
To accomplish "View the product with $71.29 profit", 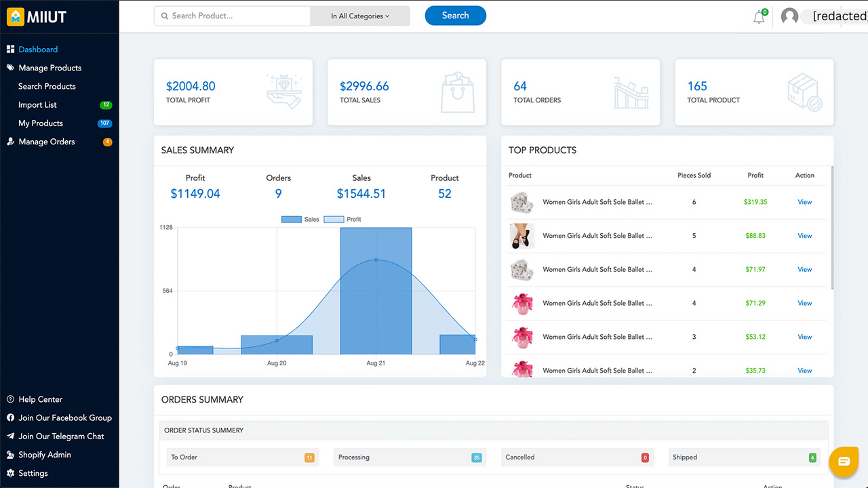I will (805, 303).
